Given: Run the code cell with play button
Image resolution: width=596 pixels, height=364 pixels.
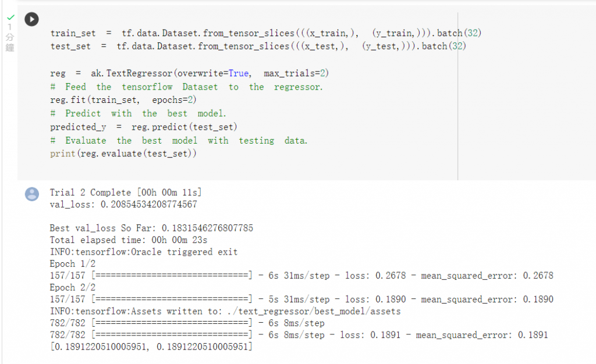Looking at the screenshot, I should [x=31, y=19].
